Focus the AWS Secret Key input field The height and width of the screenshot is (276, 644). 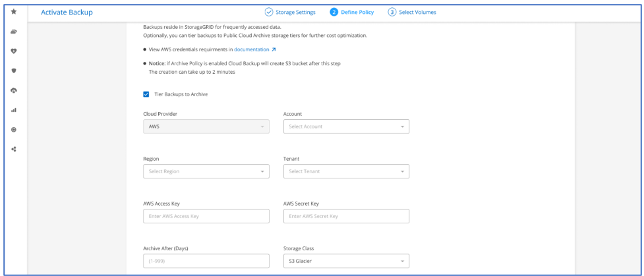(x=346, y=216)
